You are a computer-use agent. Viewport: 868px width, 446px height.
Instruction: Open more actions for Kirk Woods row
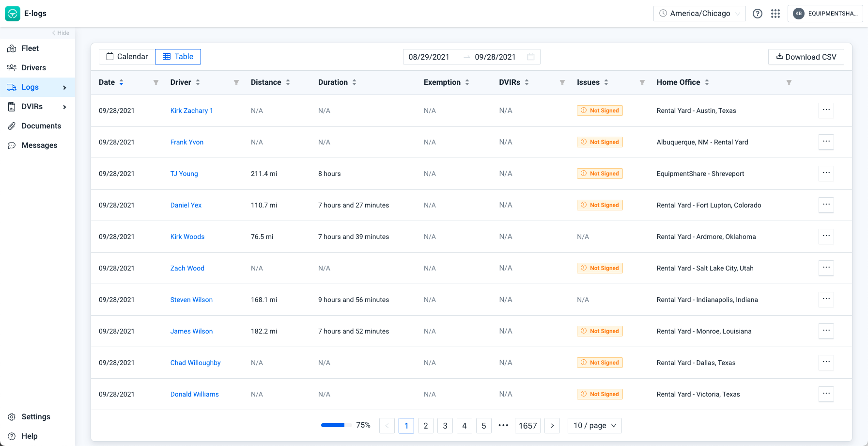[x=826, y=237]
